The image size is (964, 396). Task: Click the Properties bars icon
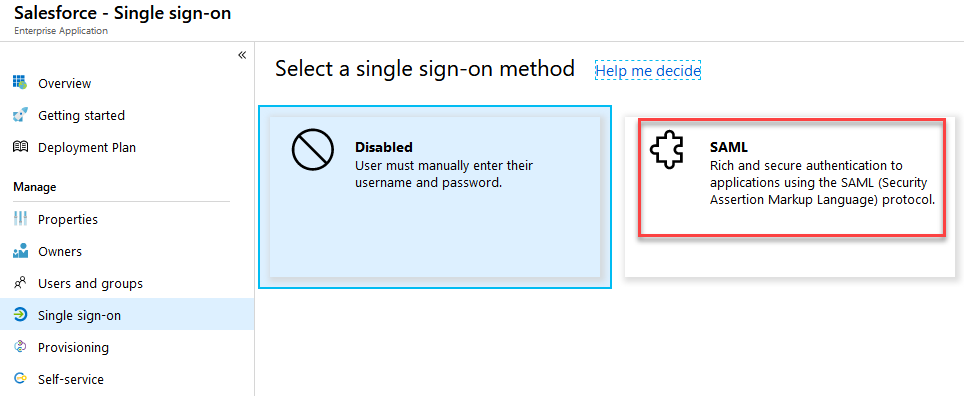(x=20, y=219)
